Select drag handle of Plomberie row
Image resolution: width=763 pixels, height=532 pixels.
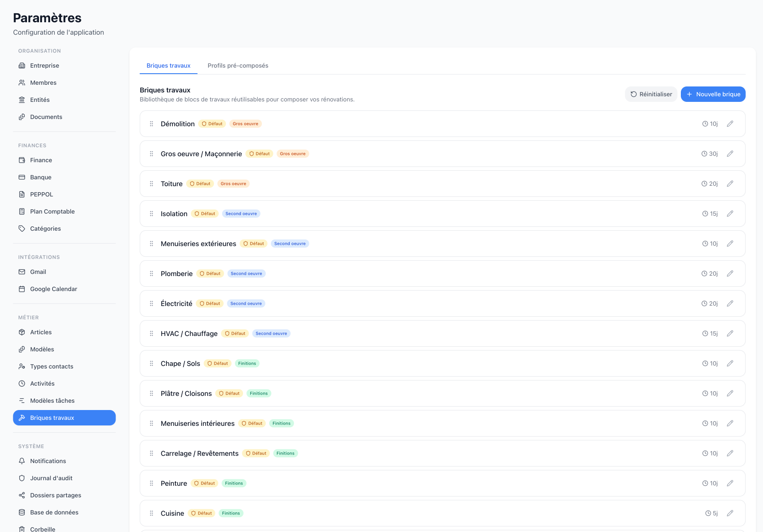coord(151,273)
